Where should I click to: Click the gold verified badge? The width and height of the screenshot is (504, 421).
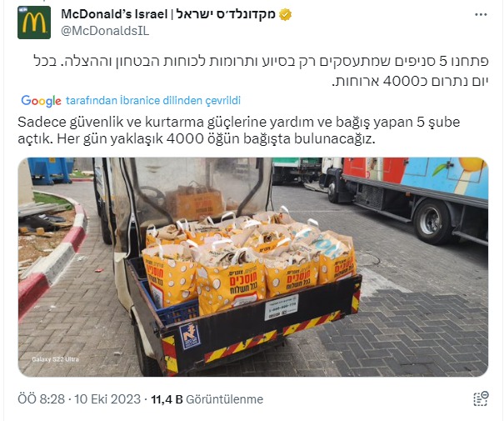tap(285, 15)
